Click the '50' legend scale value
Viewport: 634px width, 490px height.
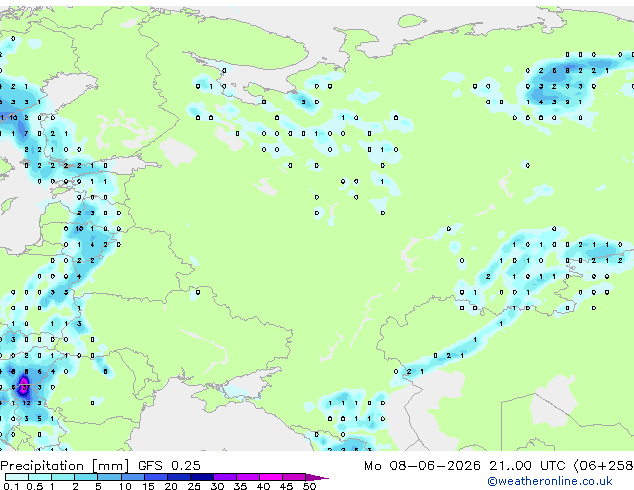pos(309,486)
